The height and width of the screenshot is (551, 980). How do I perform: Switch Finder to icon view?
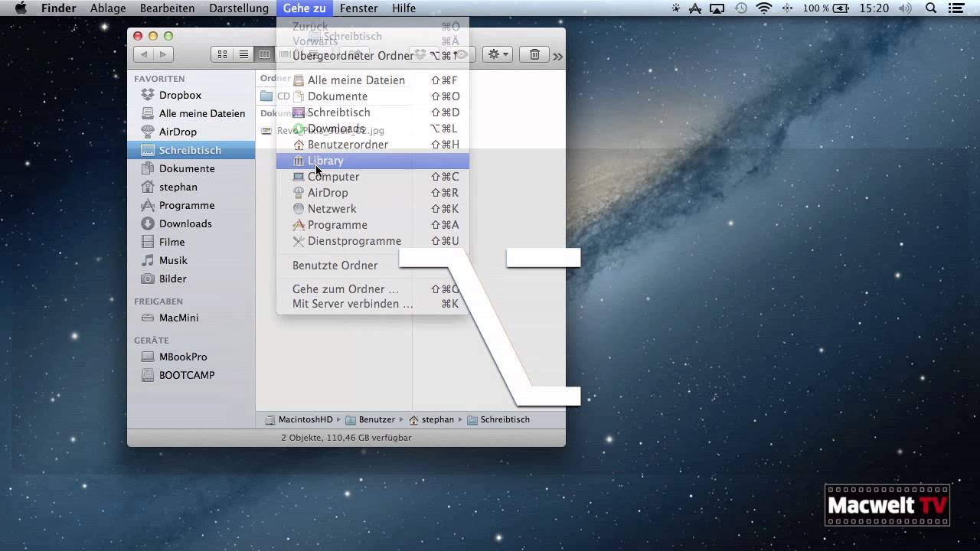[x=222, y=54]
